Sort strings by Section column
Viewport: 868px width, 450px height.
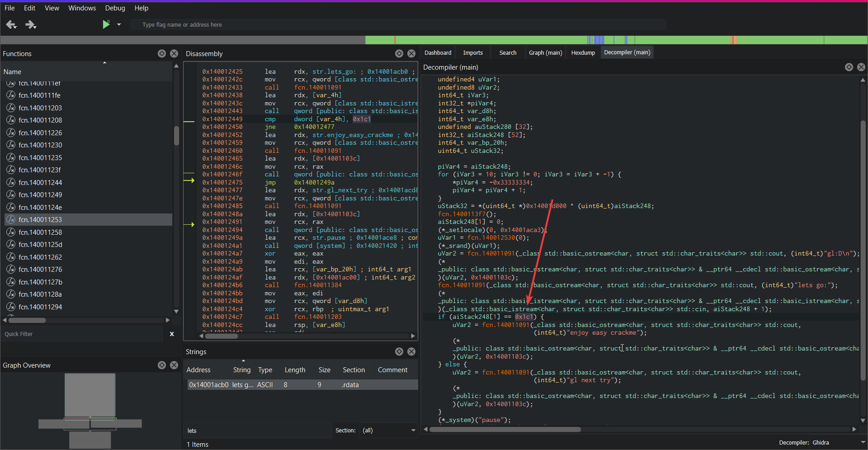coord(354,369)
